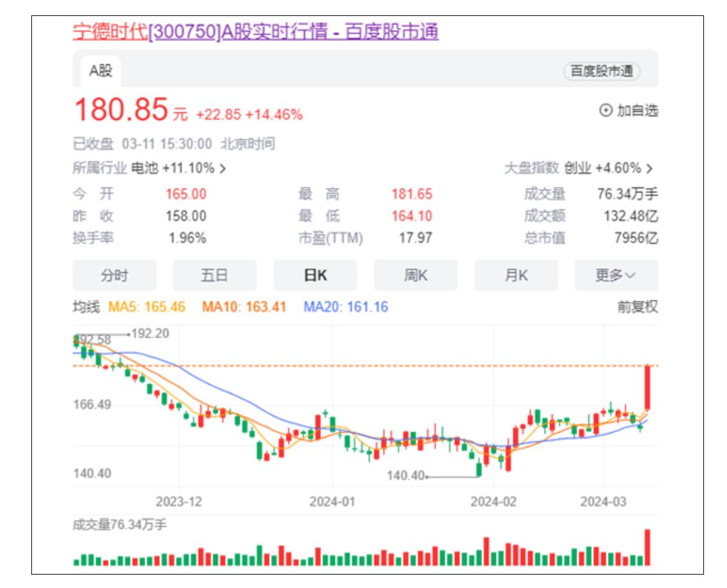Click the 今开 value 165.00
727x588 pixels.
click(186, 194)
